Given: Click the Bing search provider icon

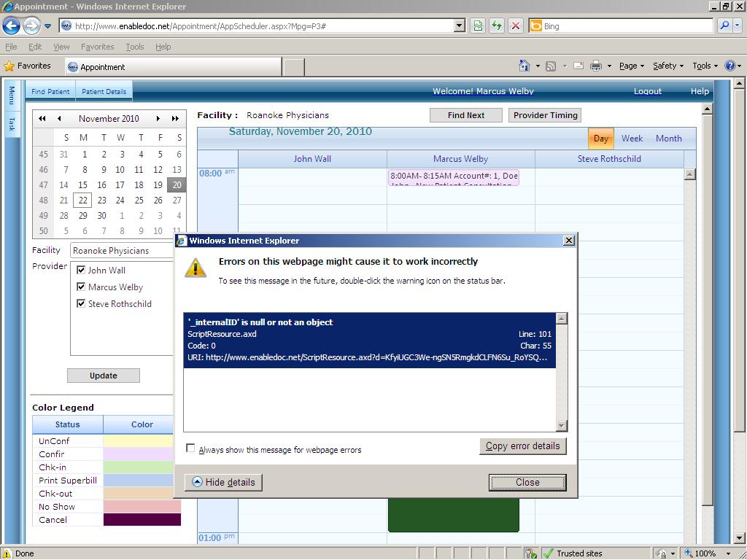Looking at the screenshot, I should point(536,26).
